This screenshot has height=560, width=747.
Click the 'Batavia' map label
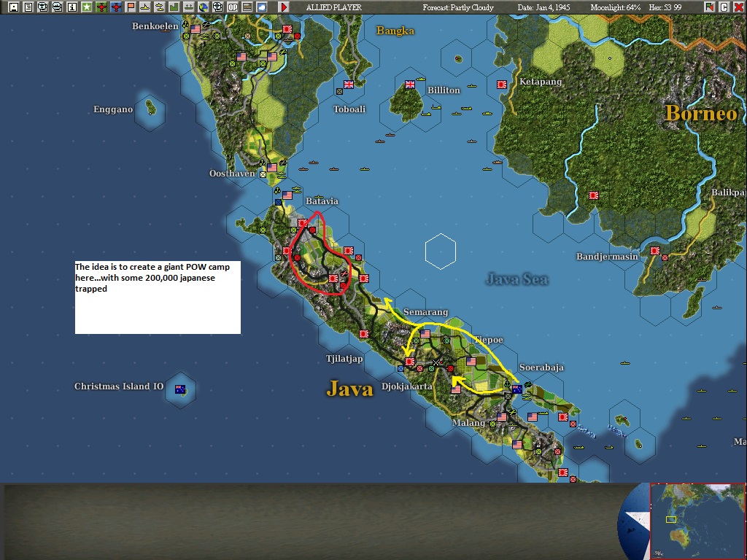(x=322, y=201)
